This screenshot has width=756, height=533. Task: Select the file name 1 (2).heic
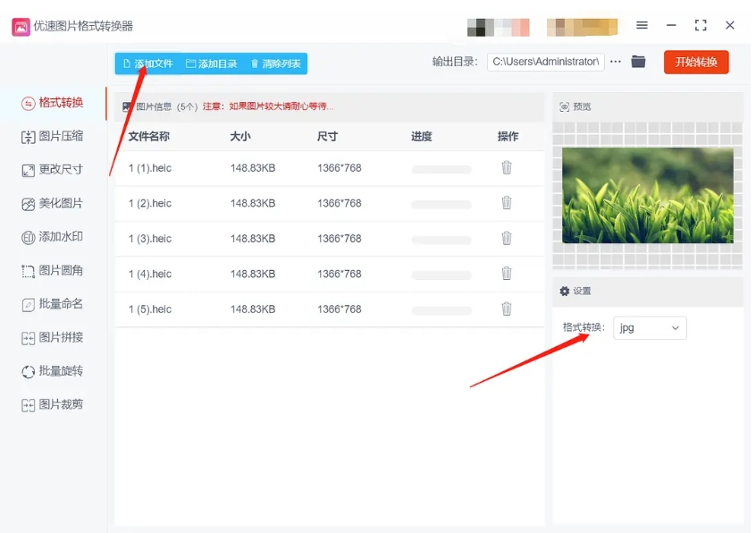click(150, 204)
